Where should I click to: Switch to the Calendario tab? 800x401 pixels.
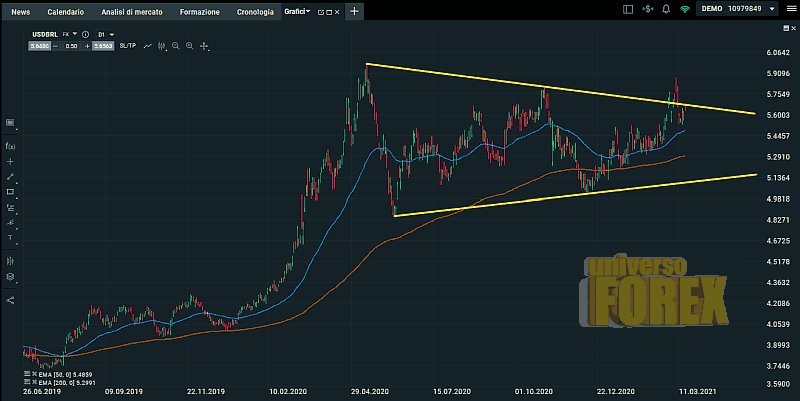pos(65,10)
